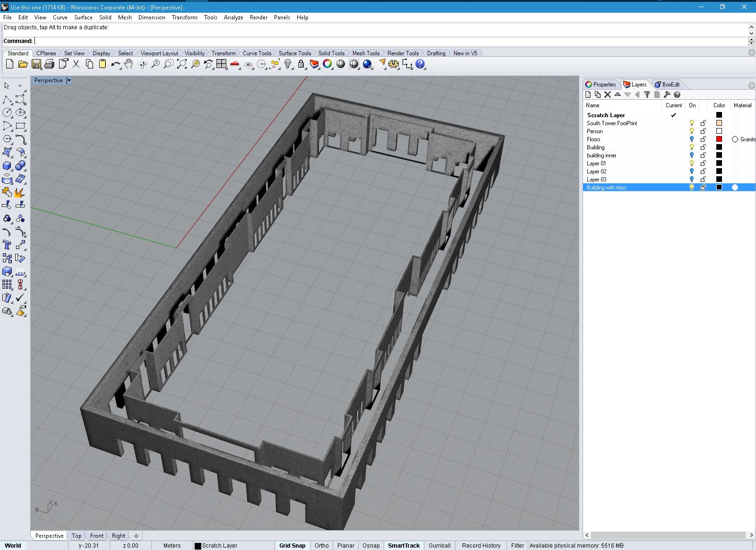Expand command history with top scroll arrow
The width and height of the screenshot is (756, 550).
pos(751,27)
